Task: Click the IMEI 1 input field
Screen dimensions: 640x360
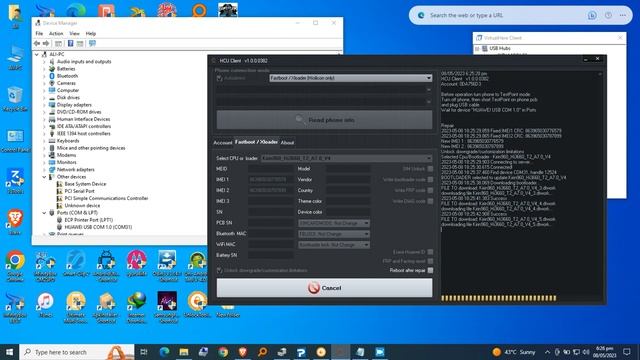Action: tap(271, 180)
